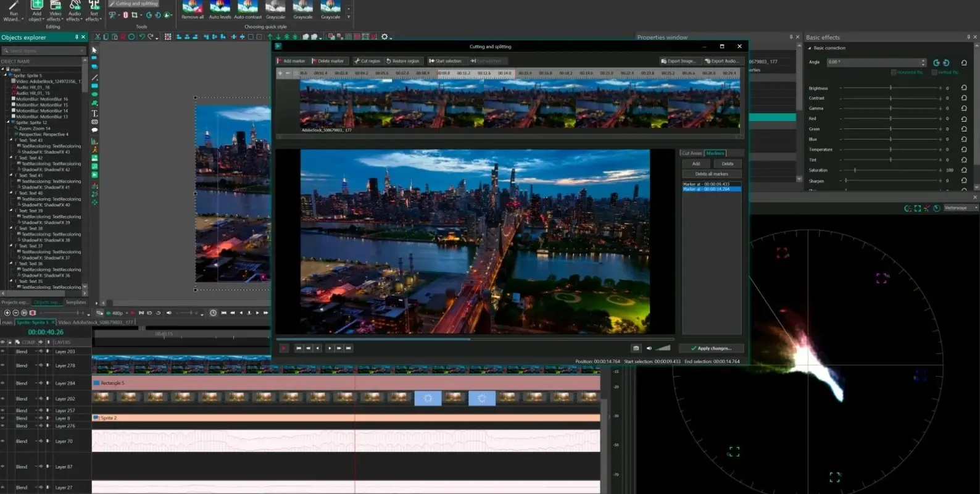
Task: Open the Text effects menu
Action: coord(94,11)
